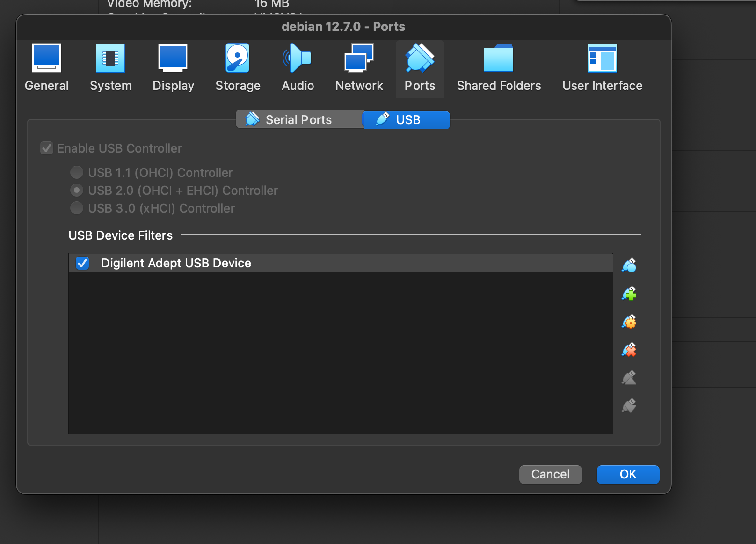
Task: Select USB 1.1 (OHCI) Controller
Action: [x=77, y=172]
